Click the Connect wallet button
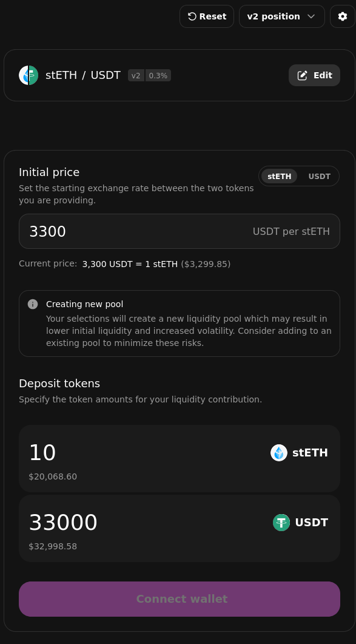356x644 pixels. pos(180,599)
